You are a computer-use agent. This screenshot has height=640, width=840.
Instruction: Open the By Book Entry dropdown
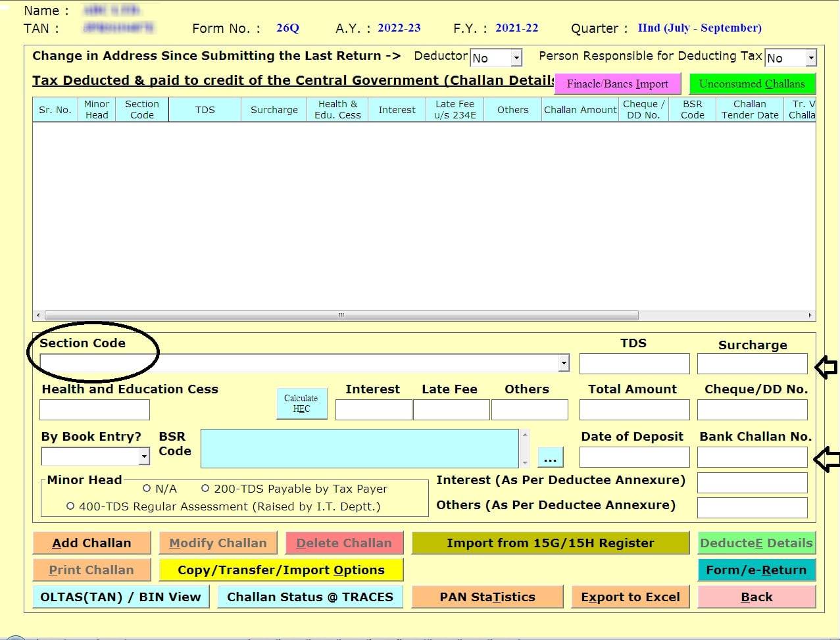pos(144,456)
